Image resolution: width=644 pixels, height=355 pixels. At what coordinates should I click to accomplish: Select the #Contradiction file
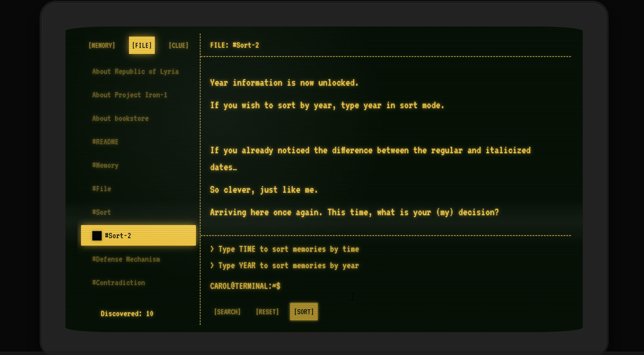(x=119, y=283)
